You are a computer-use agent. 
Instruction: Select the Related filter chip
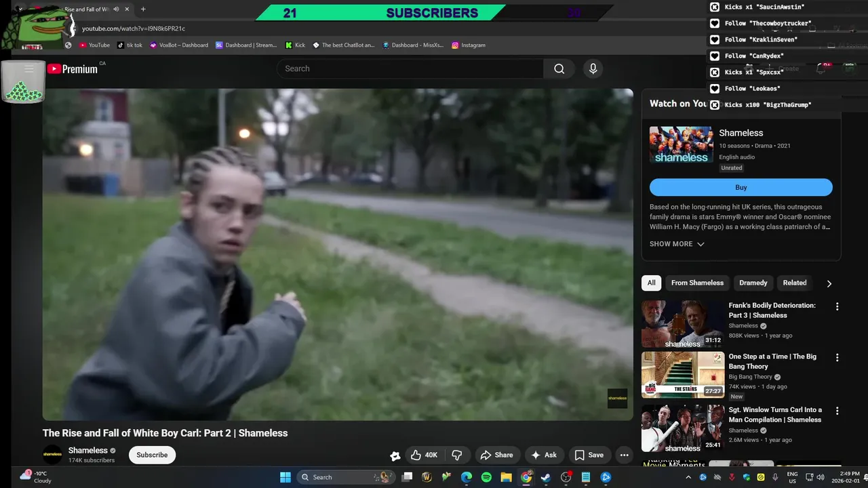(x=795, y=283)
